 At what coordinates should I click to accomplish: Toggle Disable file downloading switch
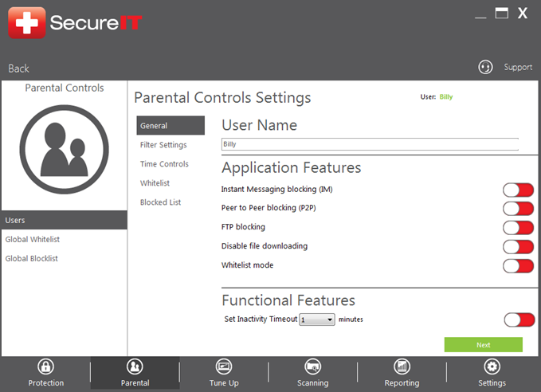[x=518, y=247]
